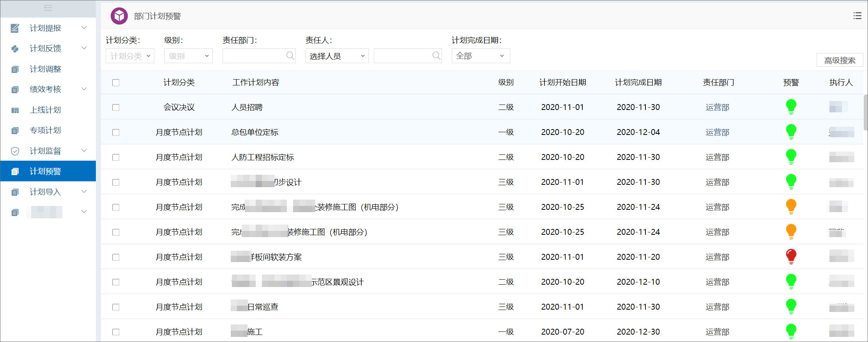Open the 计划分类 dropdown filter
The height and width of the screenshot is (342, 868).
tap(130, 56)
